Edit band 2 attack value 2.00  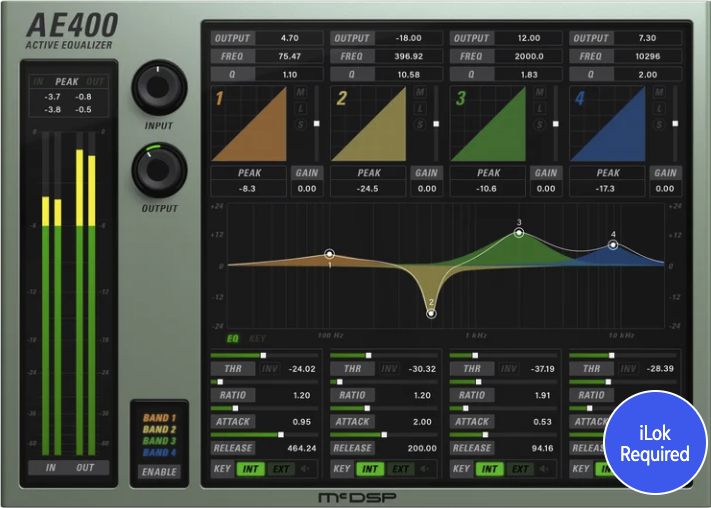[x=422, y=422]
